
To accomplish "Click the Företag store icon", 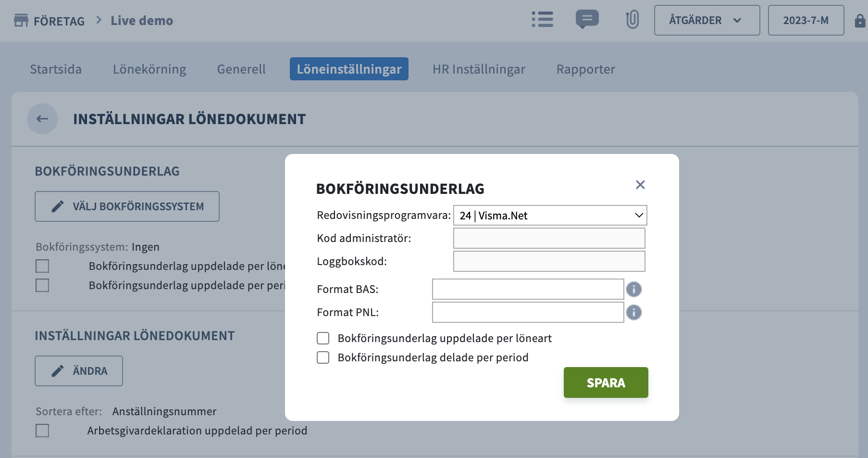I will [21, 21].
